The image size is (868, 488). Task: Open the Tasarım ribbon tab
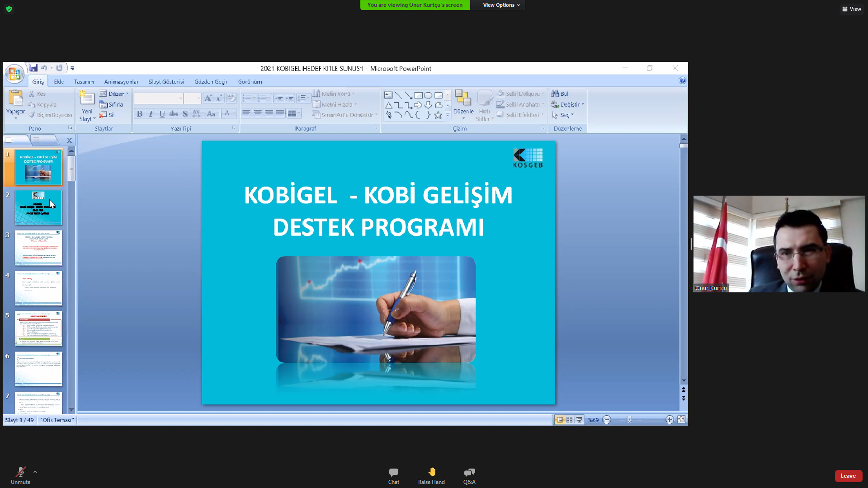(84, 82)
